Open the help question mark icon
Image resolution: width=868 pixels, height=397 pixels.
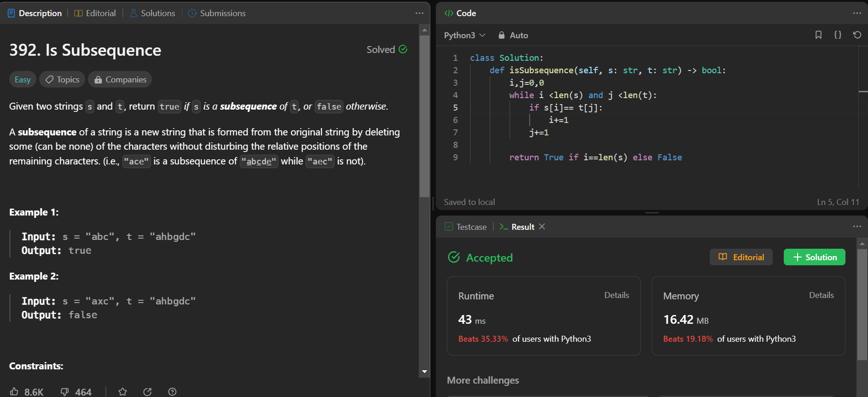(172, 391)
